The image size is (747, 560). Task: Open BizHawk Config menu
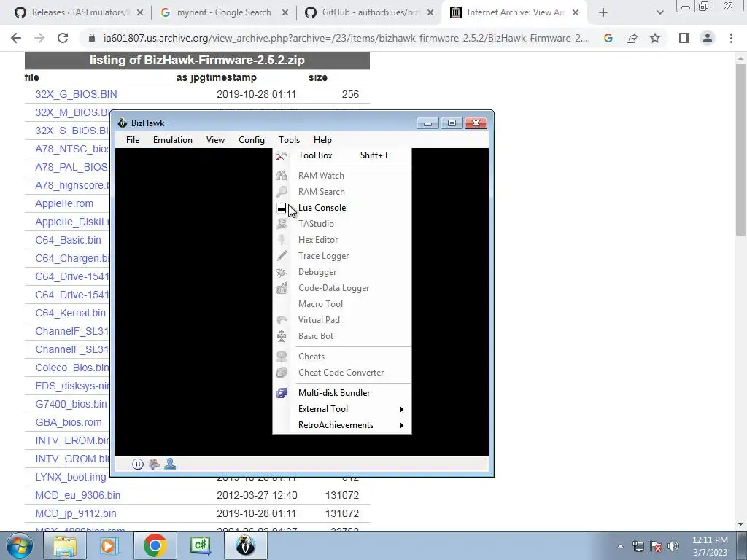pyautogui.click(x=252, y=140)
